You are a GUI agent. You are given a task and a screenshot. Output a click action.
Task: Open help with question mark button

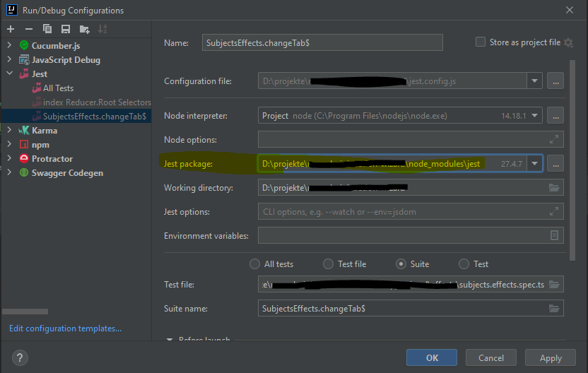pos(20,357)
